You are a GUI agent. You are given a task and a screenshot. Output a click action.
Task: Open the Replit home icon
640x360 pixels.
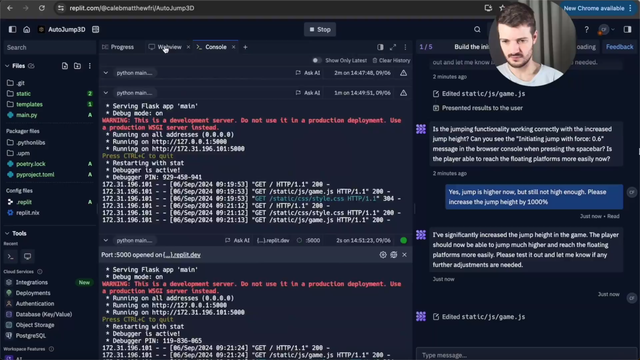coord(27,29)
